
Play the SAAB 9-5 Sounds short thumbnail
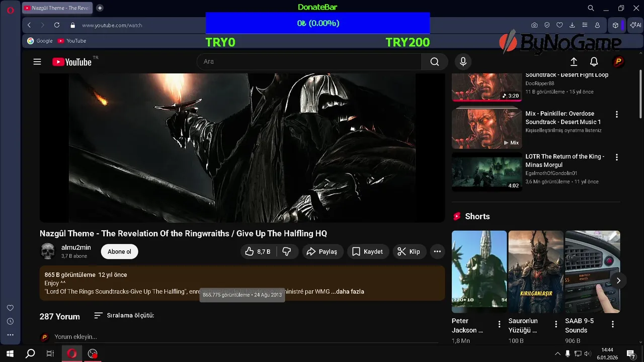click(x=593, y=271)
